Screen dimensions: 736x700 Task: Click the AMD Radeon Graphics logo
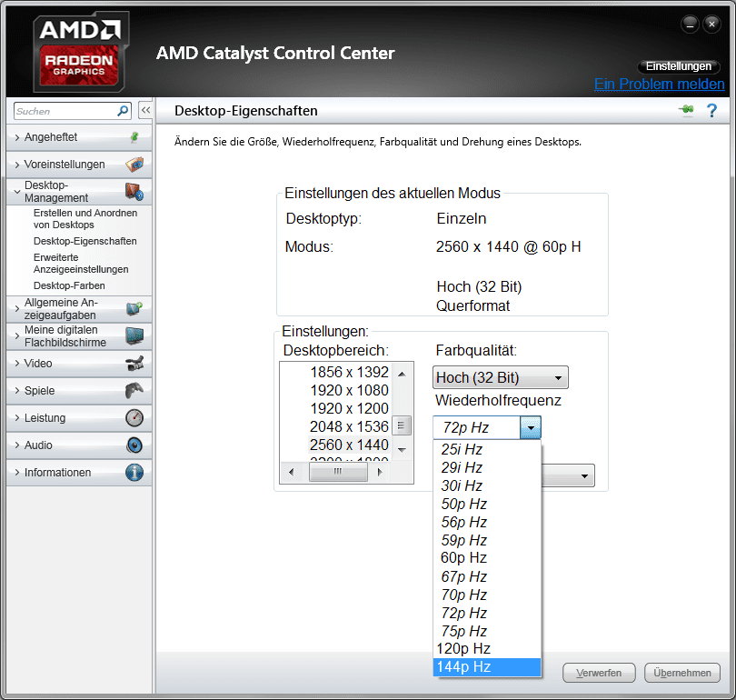click(79, 52)
